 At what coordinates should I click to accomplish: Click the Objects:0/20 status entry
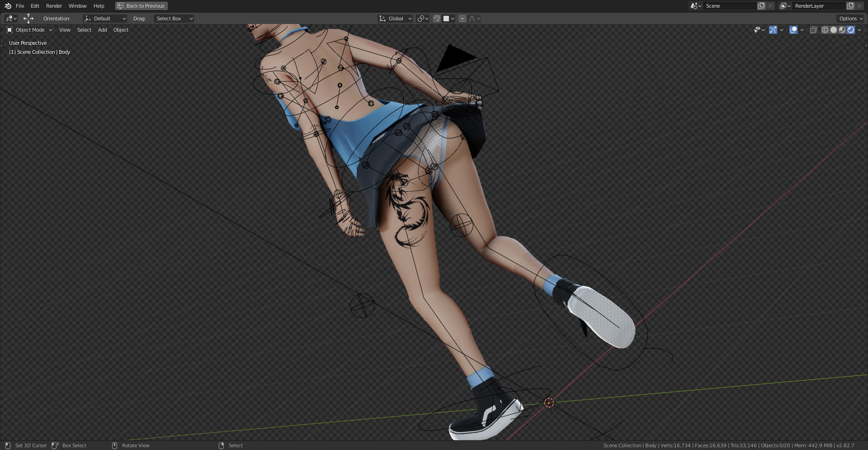tap(775, 445)
